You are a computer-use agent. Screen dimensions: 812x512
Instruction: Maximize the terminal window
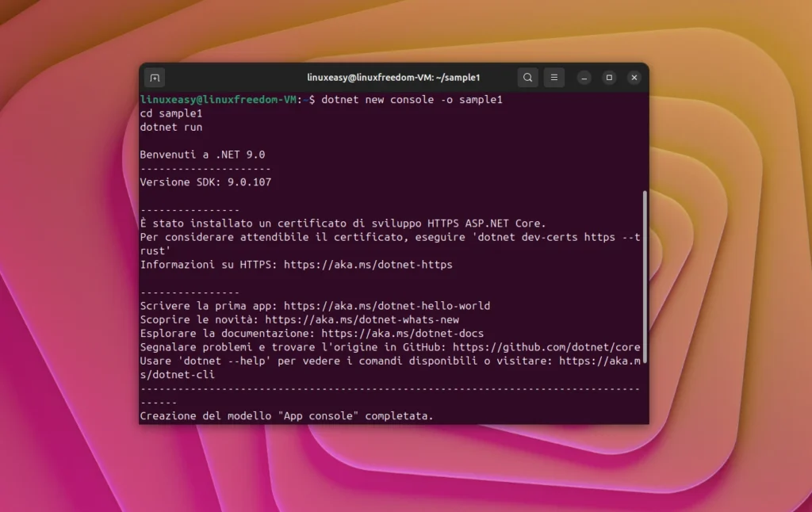pyautogui.click(x=609, y=77)
